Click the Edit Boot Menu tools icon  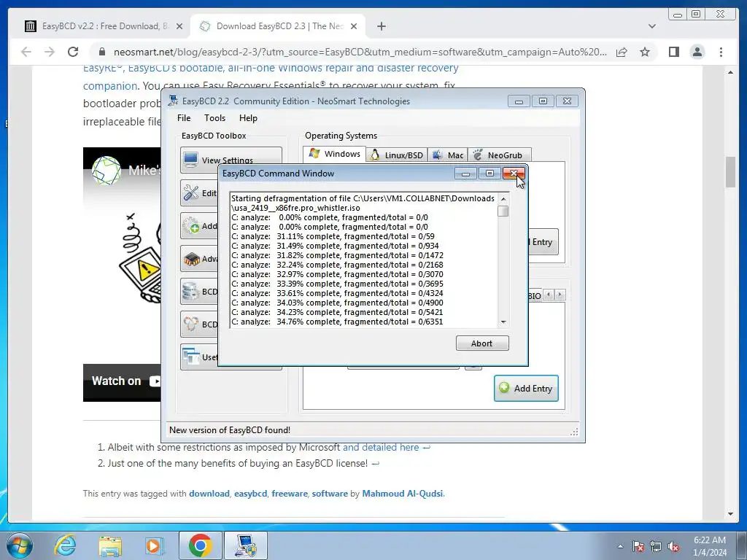click(x=191, y=192)
